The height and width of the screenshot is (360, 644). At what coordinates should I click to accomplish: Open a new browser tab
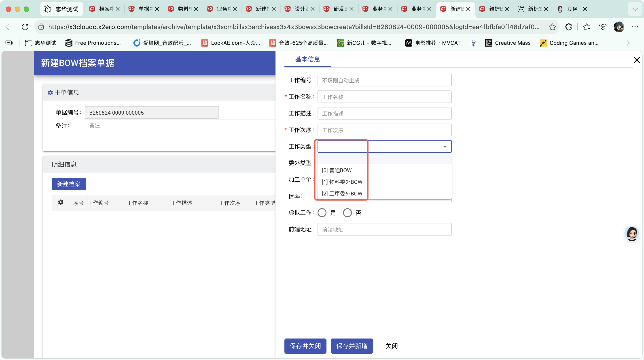601,9
